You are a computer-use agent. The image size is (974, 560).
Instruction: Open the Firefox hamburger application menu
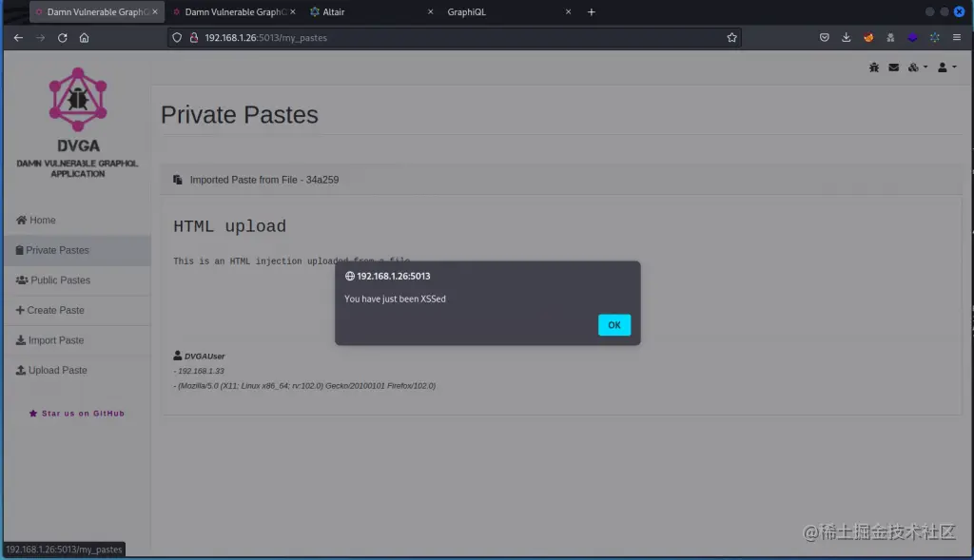(957, 38)
